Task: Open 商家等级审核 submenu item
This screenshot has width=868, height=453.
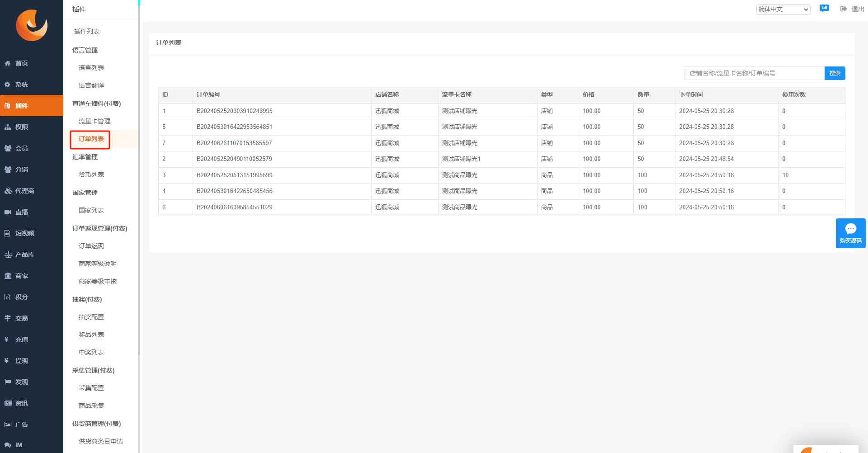Action: click(98, 281)
